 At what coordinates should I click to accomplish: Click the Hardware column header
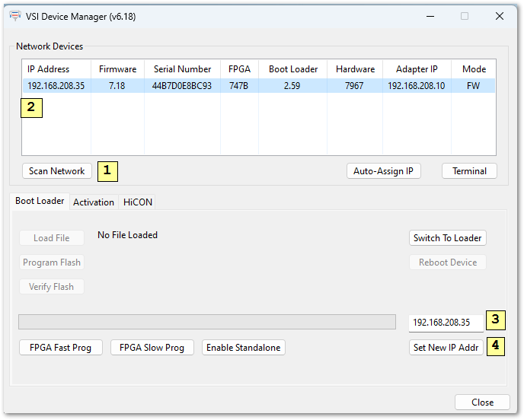(355, 69)
